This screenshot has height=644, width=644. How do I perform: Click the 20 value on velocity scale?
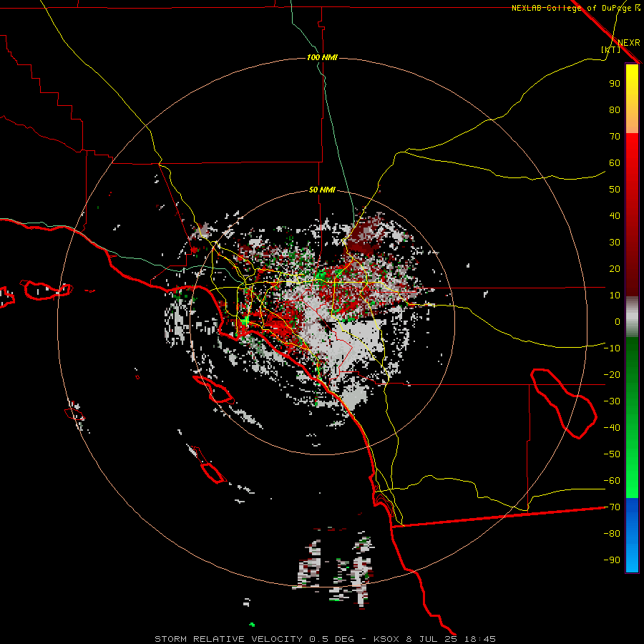615,269
